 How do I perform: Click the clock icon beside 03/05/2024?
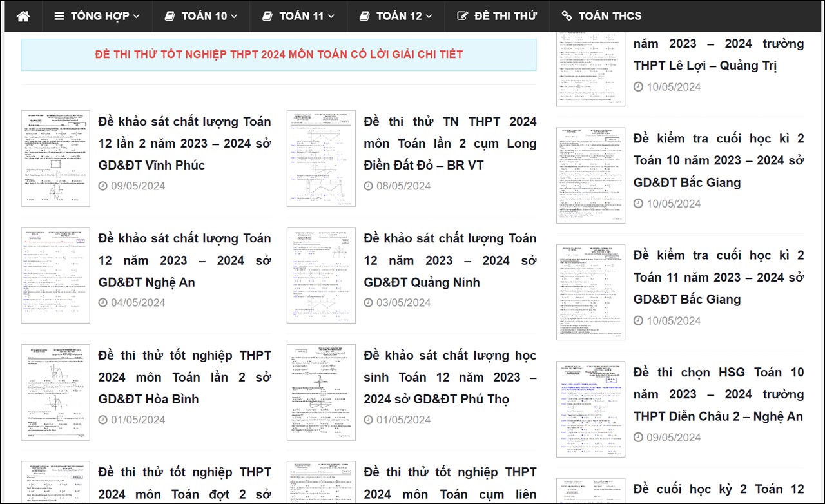pyautogui.click(x=369, y=303)
